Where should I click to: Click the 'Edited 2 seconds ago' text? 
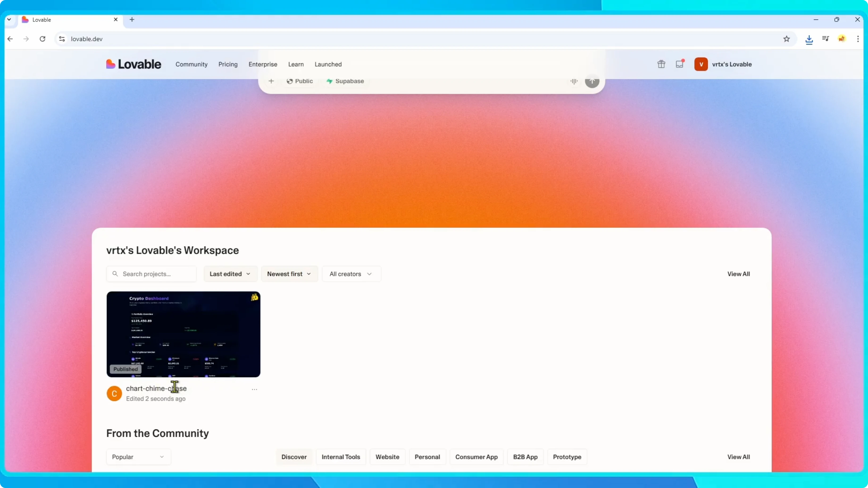tap(156, 398)
